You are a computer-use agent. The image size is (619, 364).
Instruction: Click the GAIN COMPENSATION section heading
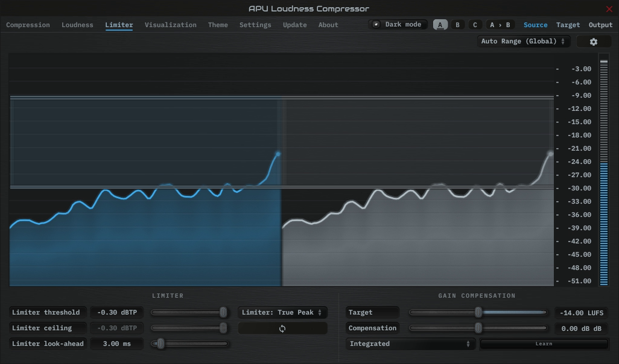(477, 296)
